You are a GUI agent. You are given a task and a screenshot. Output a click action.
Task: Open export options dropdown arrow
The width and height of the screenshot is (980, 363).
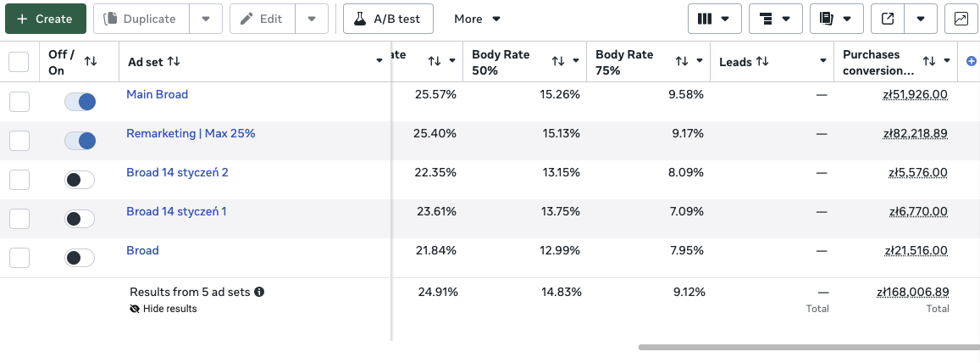point(921,19)
